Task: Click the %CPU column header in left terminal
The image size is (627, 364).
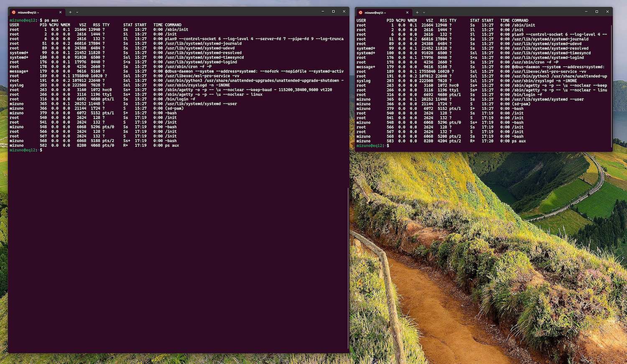Action: pos(54,25)
